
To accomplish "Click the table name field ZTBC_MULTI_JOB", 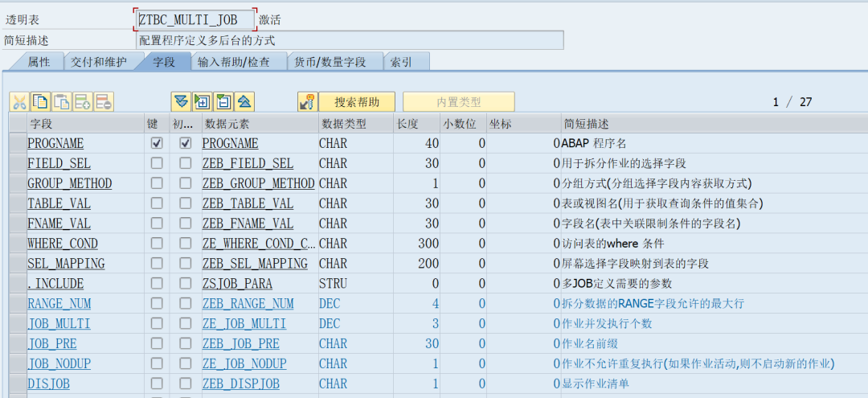I will 194,20.
